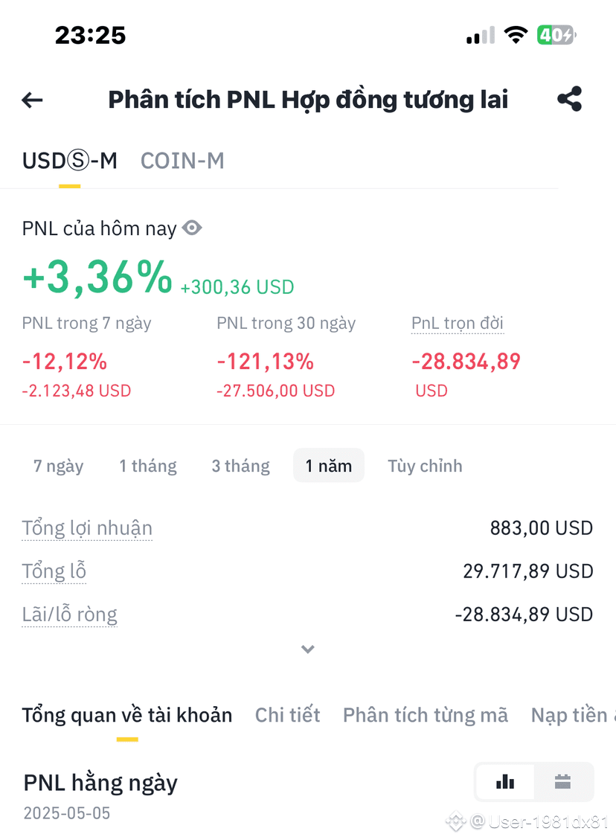This screenshot has width=616, height=840.
Task: Tap the cellular signal bars icon
Action: [x=481, y=36]
